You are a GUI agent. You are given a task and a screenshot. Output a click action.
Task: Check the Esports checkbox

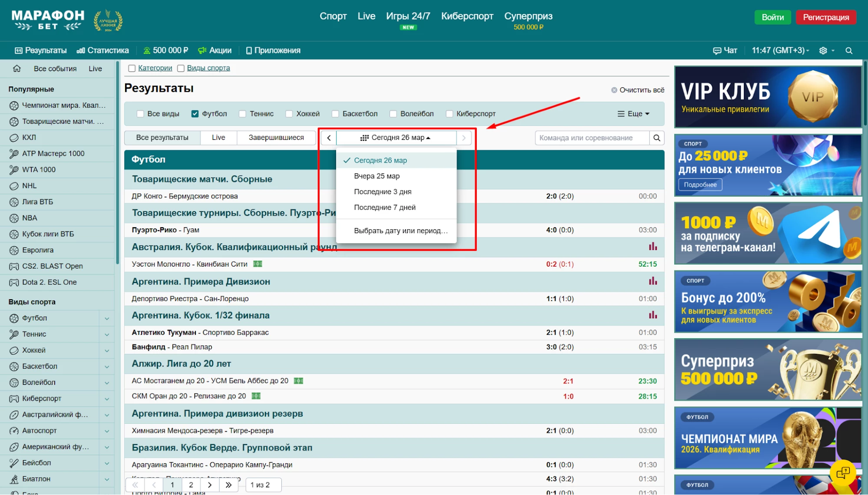point(449,114)
